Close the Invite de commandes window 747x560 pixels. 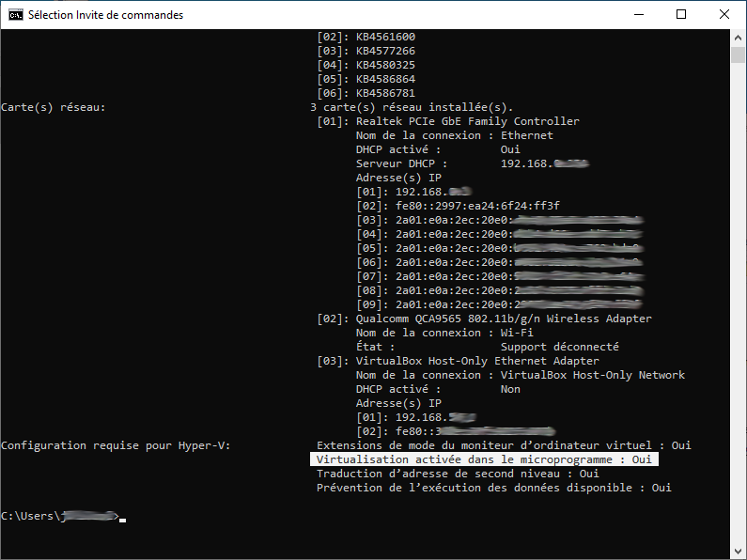[724, 14]
